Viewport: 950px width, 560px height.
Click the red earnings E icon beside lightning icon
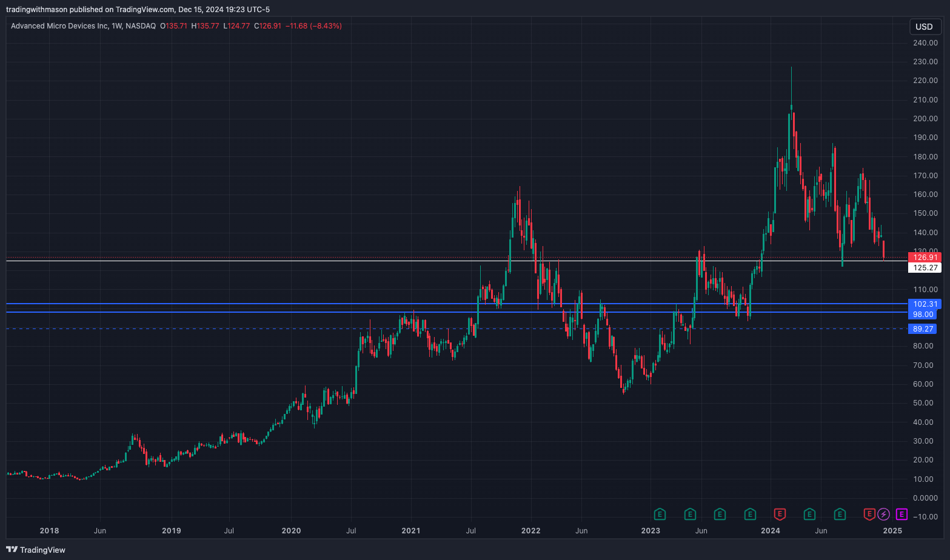(869, 515)
